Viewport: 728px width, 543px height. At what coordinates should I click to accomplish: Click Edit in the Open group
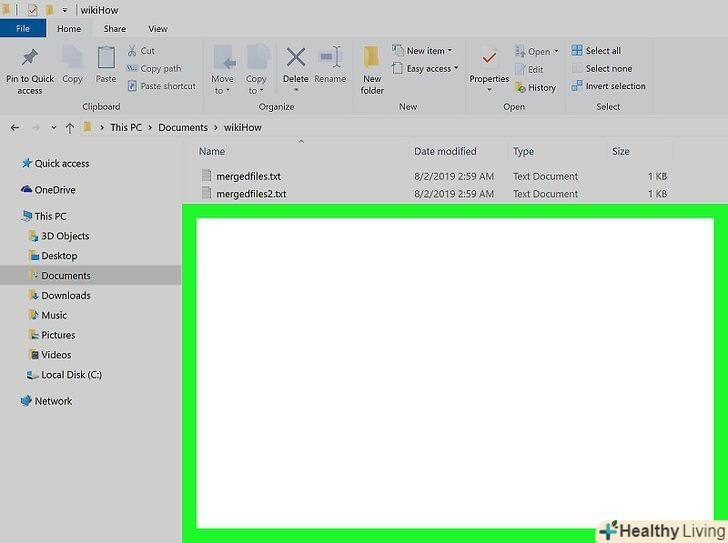tap(529, 70)
